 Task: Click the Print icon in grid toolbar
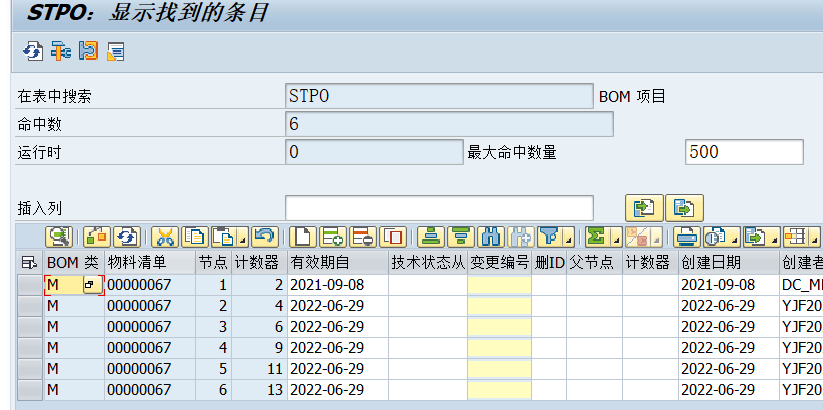click(687, 237)
